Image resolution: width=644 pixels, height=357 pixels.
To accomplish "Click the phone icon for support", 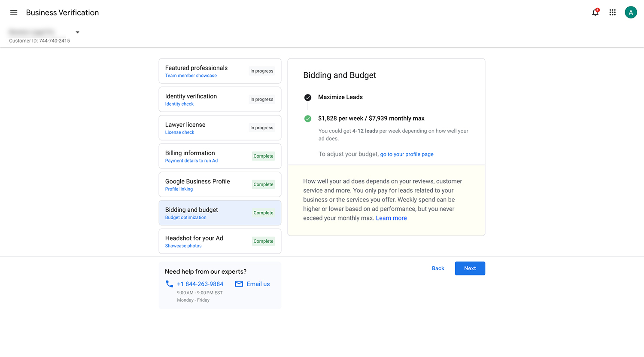I will (x=170, y=284).
